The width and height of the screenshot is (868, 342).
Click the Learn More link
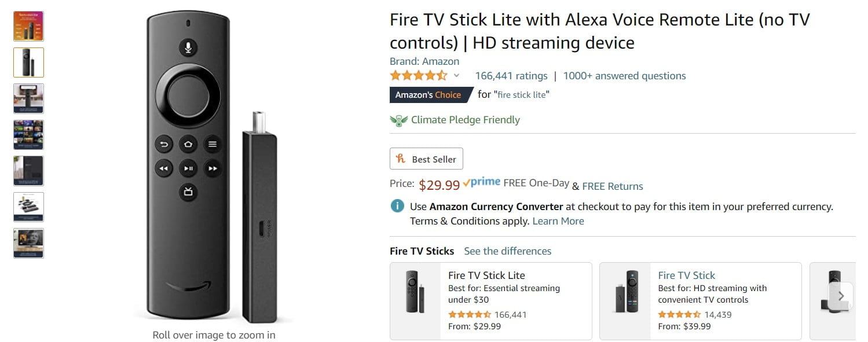[558, 221]
